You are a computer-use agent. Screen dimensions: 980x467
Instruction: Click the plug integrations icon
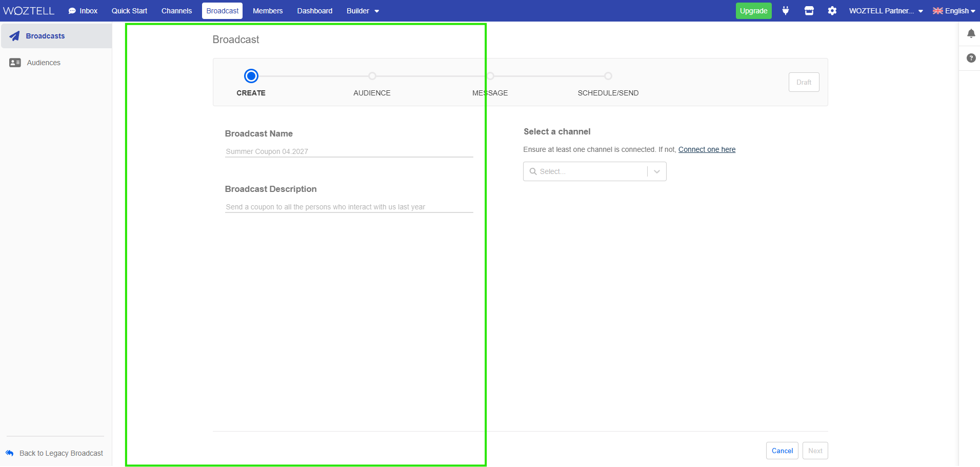[x=785, y=11]
